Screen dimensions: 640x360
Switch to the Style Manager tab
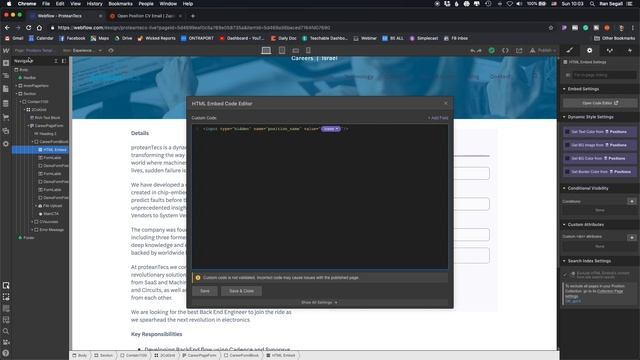(609, 50)
